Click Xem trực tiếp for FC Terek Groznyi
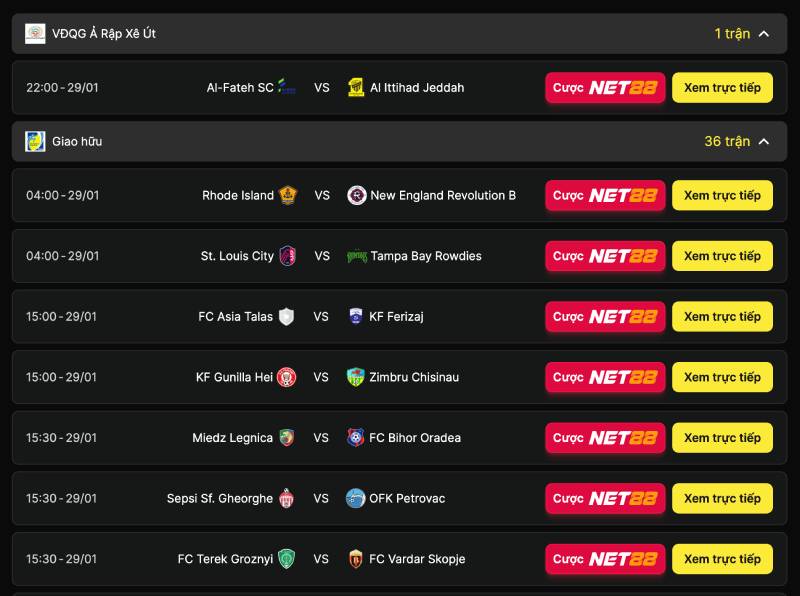Image resolution: width=800 pixels, height=596 pixels. click(x=722, y=559)
